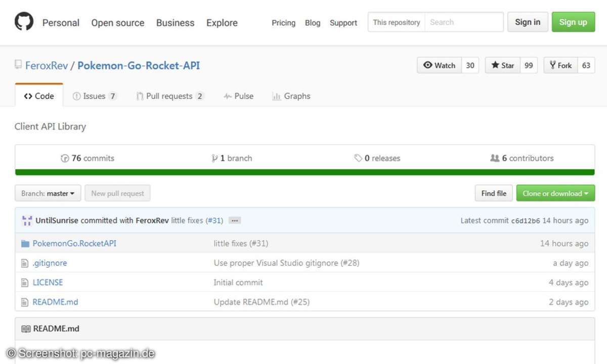The image size is (607, 364).
Task: Switch to the Code tab
Action: (x=39, y=96)
